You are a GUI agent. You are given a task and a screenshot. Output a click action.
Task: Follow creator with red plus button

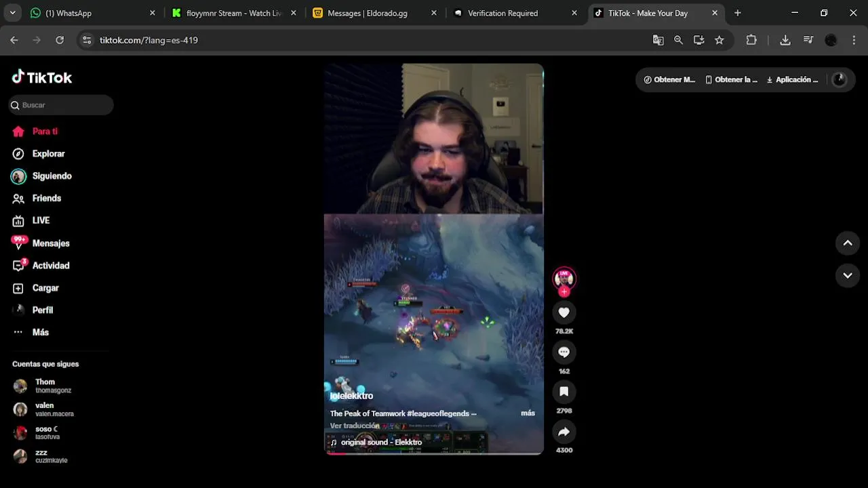coord(564,292)
